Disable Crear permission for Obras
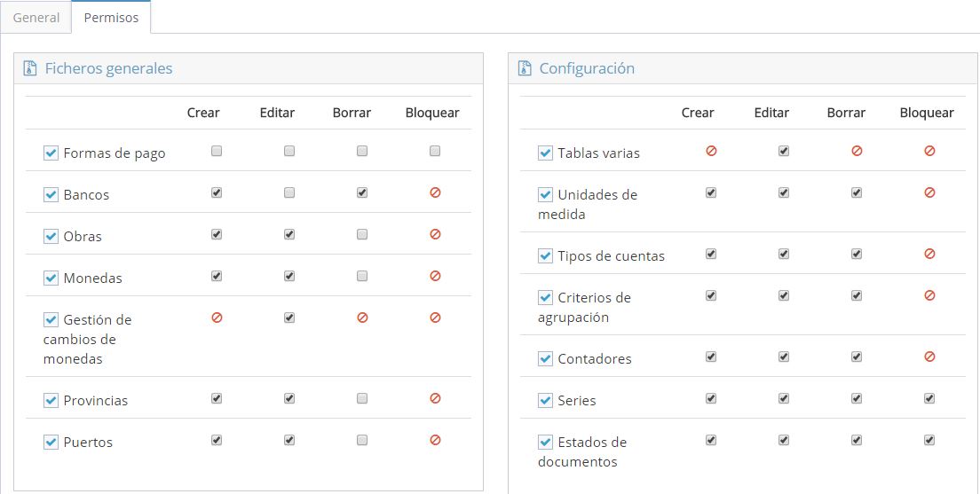The width and height of the screenshot is (980, 494). pyautogui.click(x=217, y=234)
